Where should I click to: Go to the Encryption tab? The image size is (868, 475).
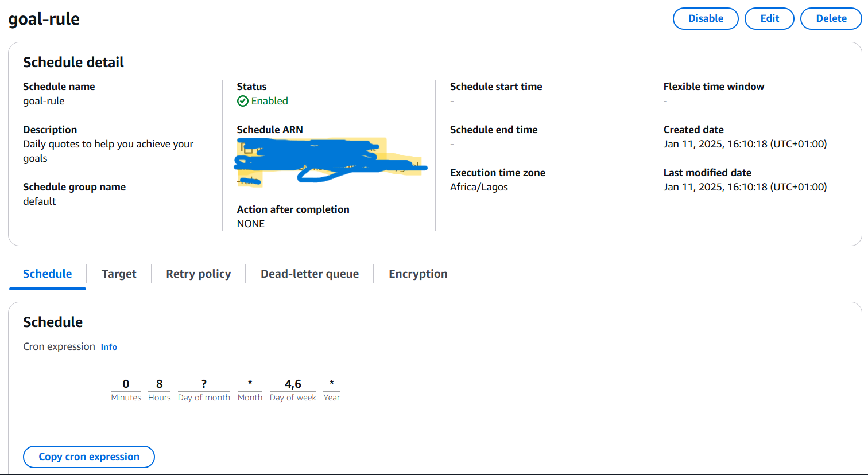[418, 274]
